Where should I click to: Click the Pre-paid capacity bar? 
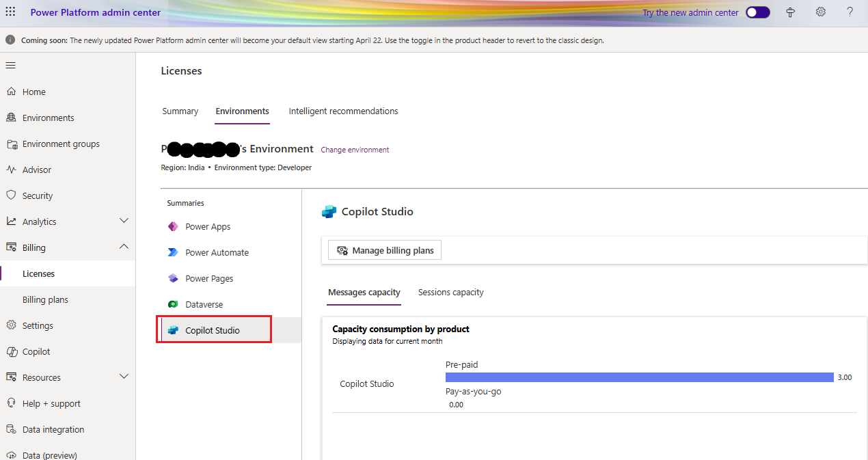(639, 377)
